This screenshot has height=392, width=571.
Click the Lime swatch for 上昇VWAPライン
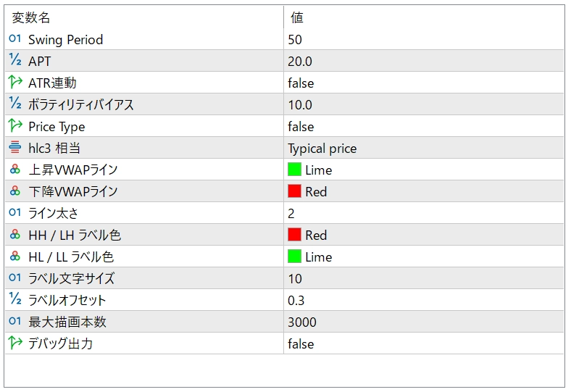(294, 170)
